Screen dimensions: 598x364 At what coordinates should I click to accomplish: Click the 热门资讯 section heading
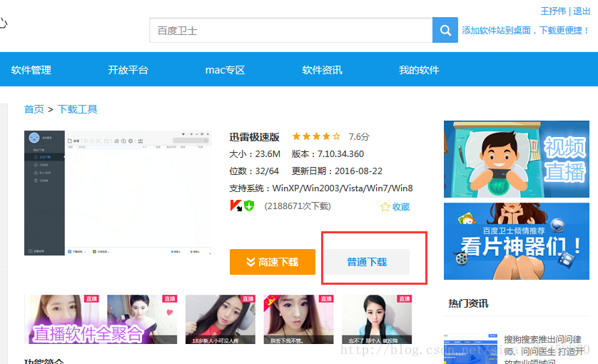click(x=468, y=303)
